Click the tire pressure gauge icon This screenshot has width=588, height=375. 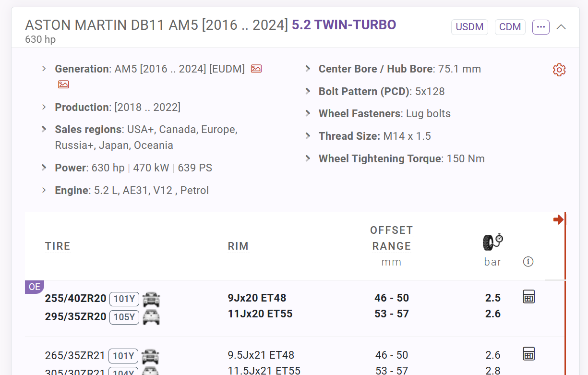(493, 242)
